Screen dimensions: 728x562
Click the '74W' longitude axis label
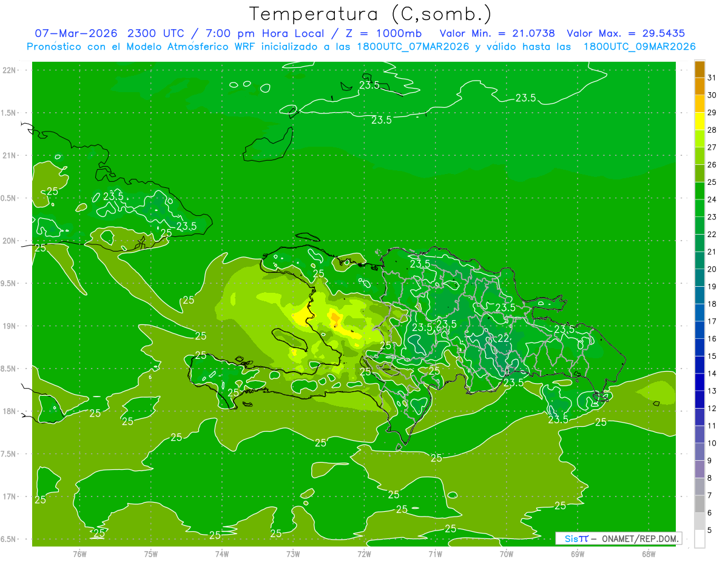[222, 554]
